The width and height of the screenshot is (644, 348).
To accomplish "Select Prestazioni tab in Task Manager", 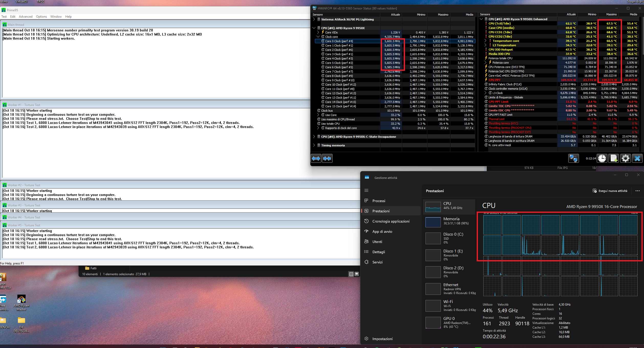I will point(391,211).
